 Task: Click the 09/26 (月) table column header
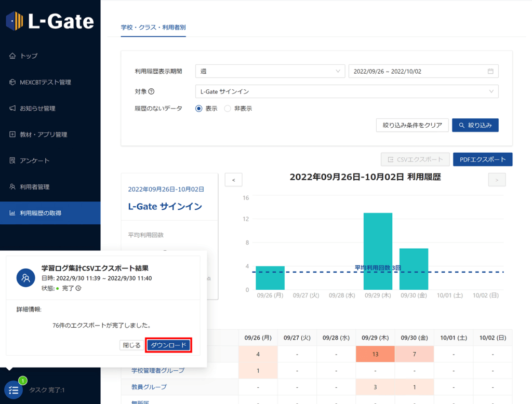tap(258, 338)
